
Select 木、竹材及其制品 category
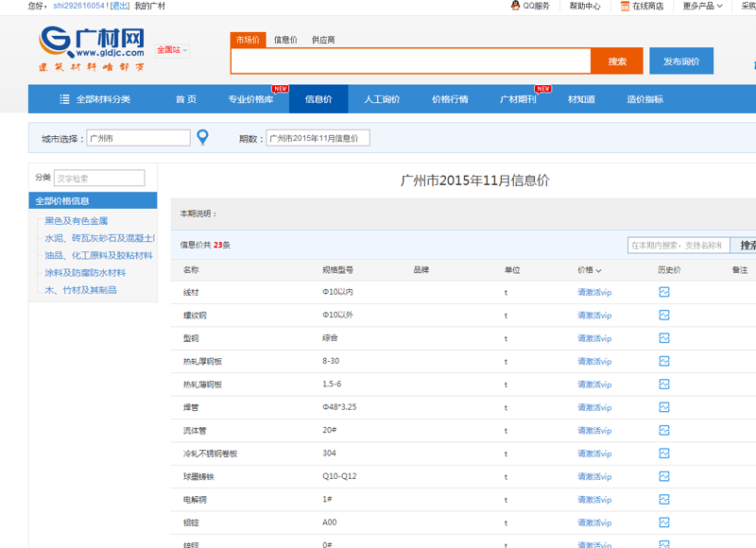coord(80,290)
